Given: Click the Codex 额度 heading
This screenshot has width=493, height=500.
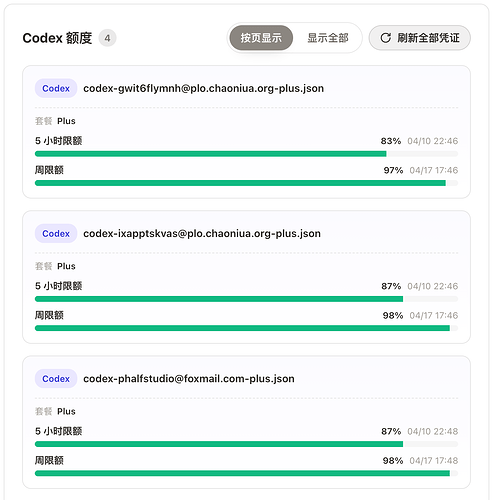Looking at the screenshot, I should click(57, 38).
